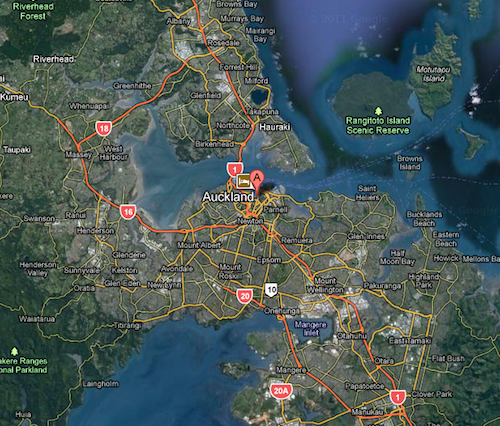This screenshot has height=426, width=500.
Task: Click the Glenfield label
Action: click(206, 95)
